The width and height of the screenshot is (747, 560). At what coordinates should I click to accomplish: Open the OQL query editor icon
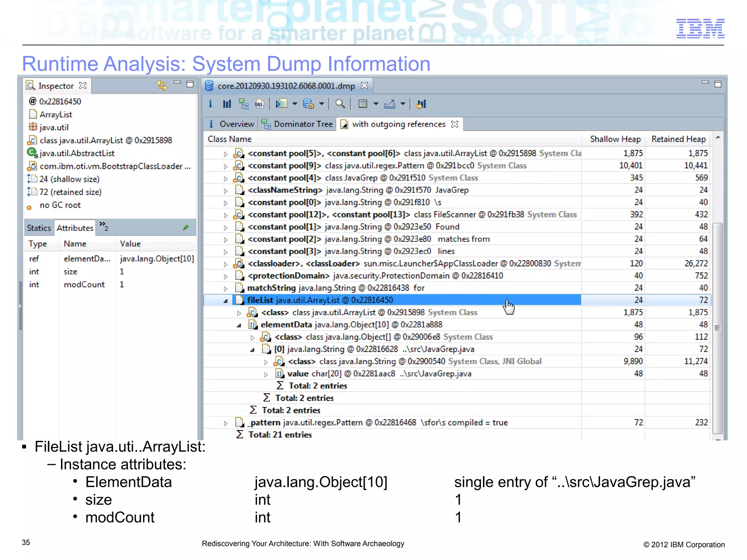pyautogui.click(x=259, y=104)
